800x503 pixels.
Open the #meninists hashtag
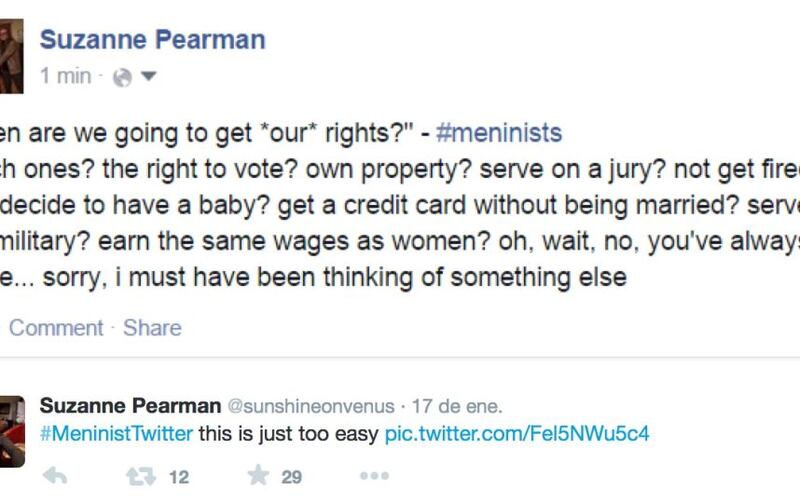click(498, 133)
